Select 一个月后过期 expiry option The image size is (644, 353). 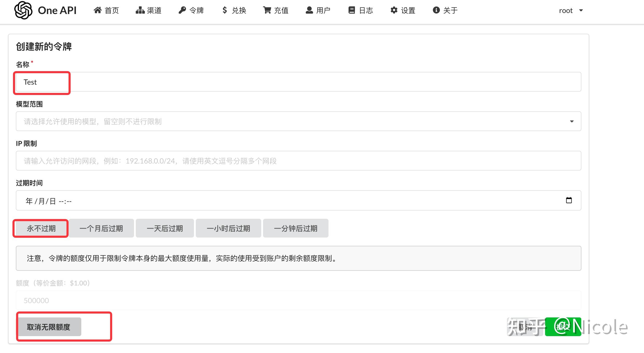[101, 228]
